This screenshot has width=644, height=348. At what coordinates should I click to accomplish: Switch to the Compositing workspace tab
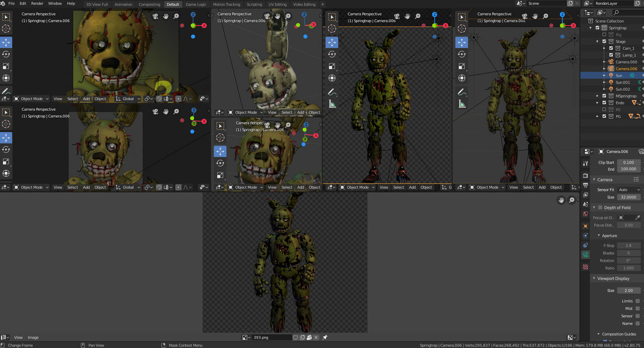[x=149, y=4]
